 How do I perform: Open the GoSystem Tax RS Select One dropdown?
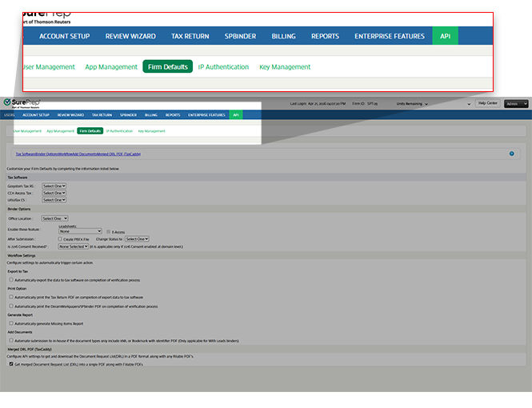coord(54,186)
